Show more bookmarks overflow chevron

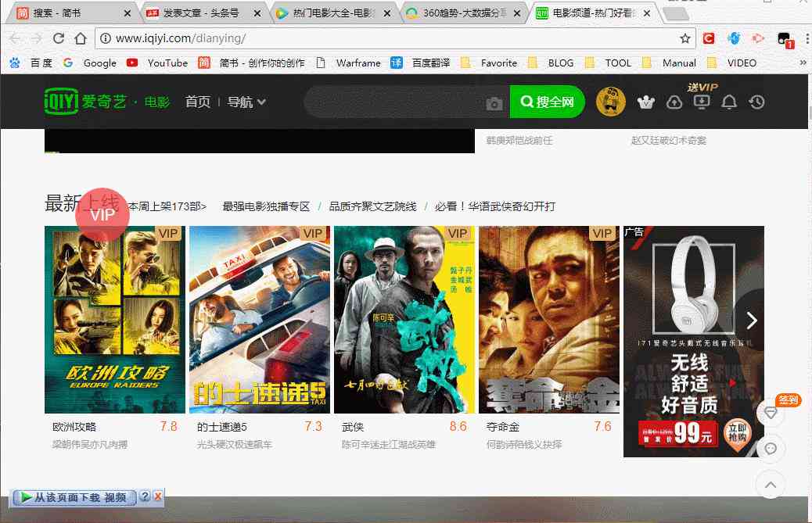803,63
